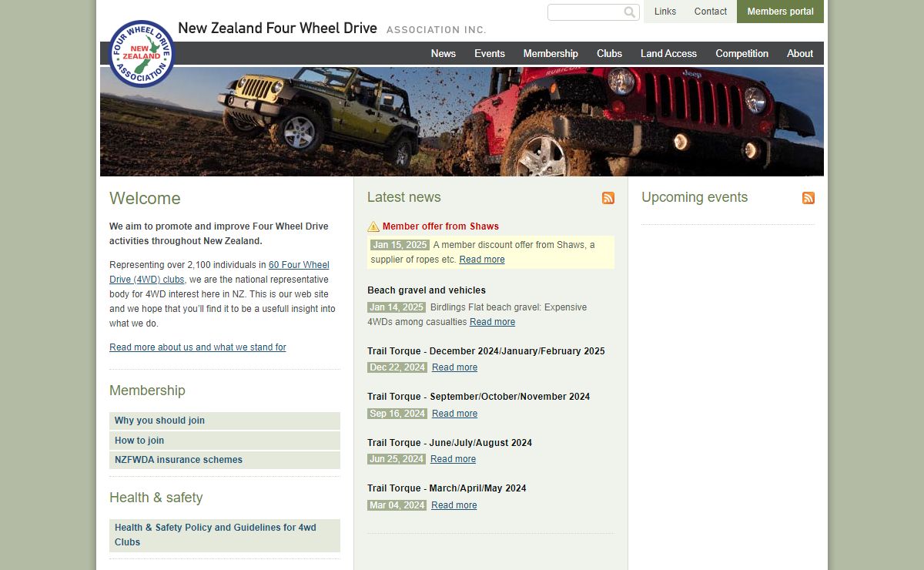Click the New Zealand Four Wheel Drive title
Viewport: 924px width, 570px height.
pos(277,28)
